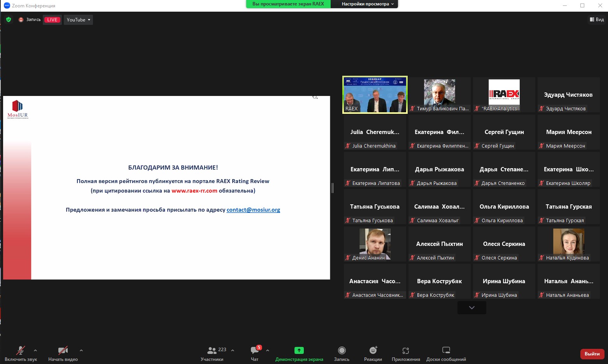Select Наталья Ананьева participant tile

[569, 281]
